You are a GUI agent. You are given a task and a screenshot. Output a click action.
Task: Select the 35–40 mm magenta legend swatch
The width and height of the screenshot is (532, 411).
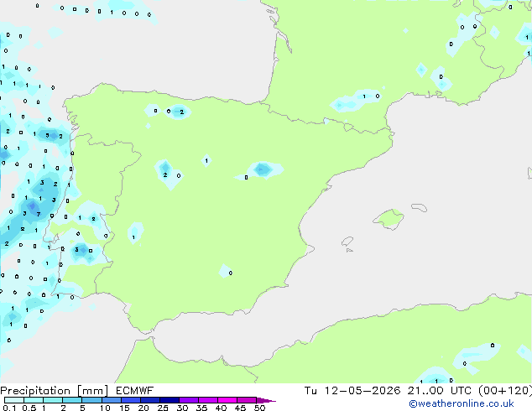(x=207, y=400)
